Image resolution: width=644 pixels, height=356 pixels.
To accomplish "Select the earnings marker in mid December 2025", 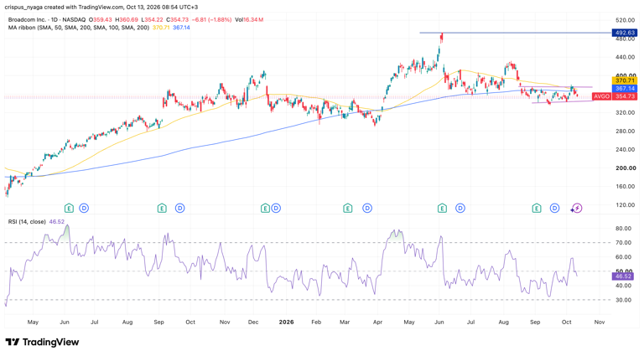I will pyautogui.click(x=265, y=209).
